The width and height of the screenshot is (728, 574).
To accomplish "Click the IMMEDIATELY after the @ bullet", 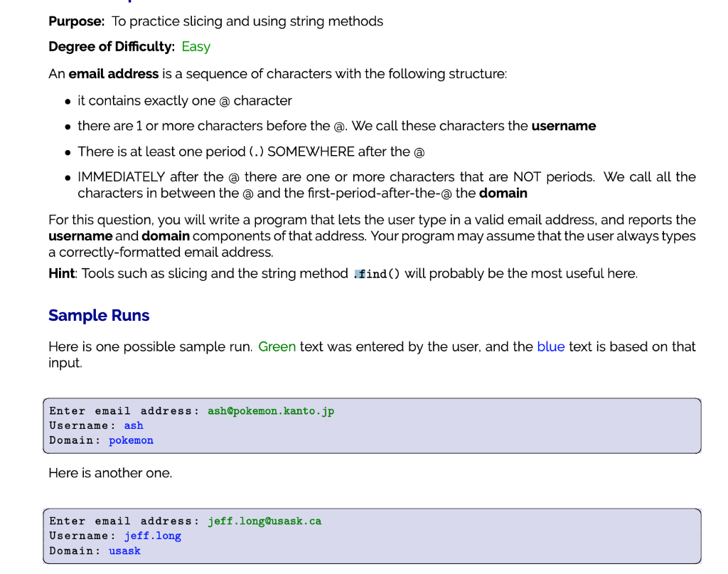I will pyautogui.click(x=284, y=176).
